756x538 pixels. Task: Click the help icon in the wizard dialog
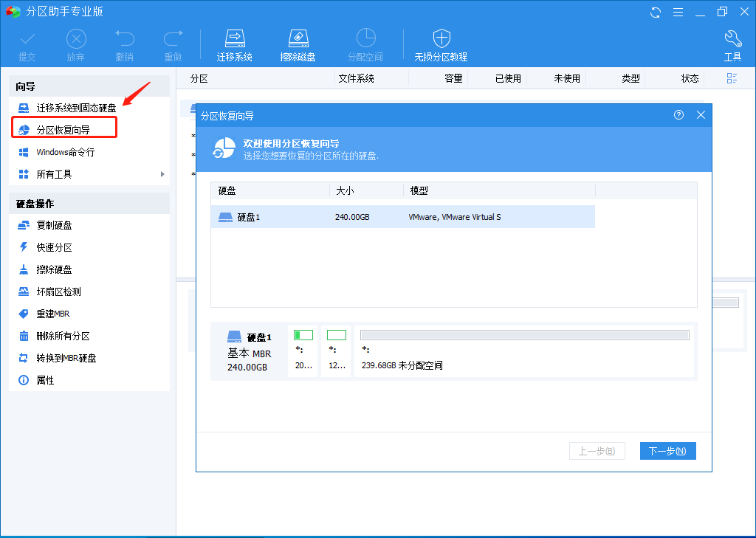click(679, 114)
